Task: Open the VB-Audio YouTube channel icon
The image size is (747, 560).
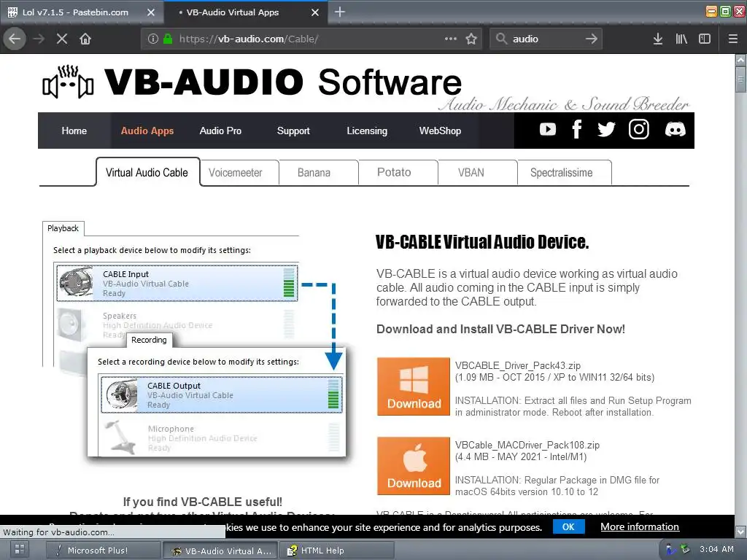Action: coord(547,129)
